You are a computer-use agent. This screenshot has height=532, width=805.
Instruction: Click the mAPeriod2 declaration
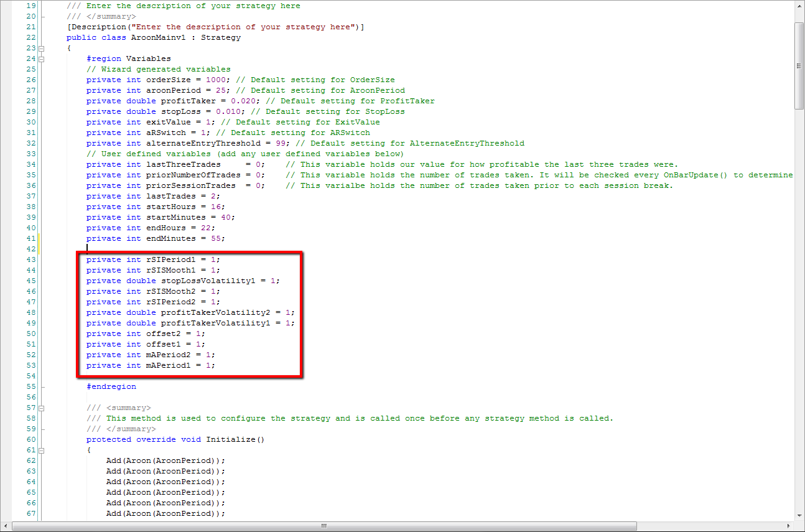tap(151, 355)
